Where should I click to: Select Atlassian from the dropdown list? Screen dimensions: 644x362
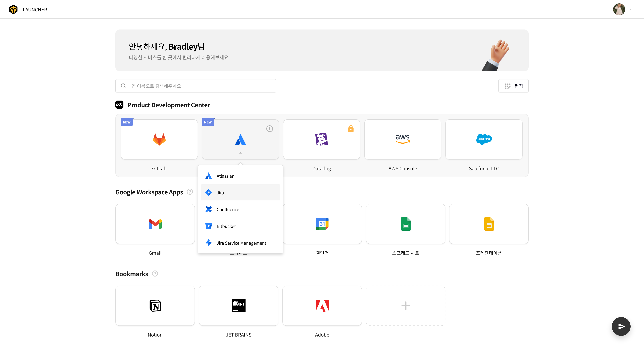pyautogui.click(x=240, y=176)
